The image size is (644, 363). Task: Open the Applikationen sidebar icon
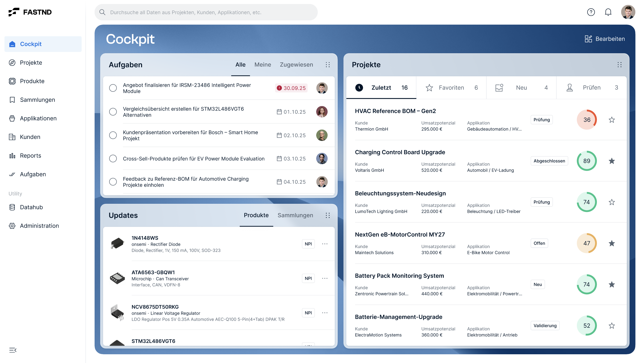(x=12, y=118)
